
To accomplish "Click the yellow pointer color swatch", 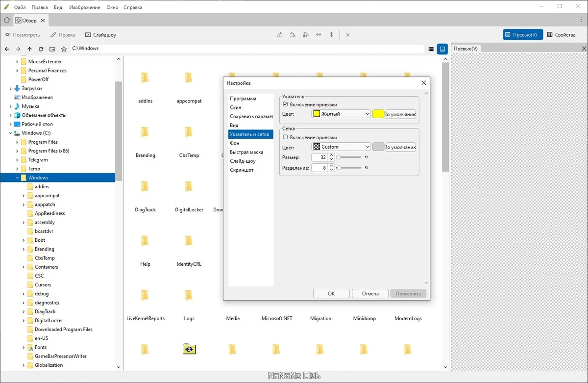I will 378,114.
